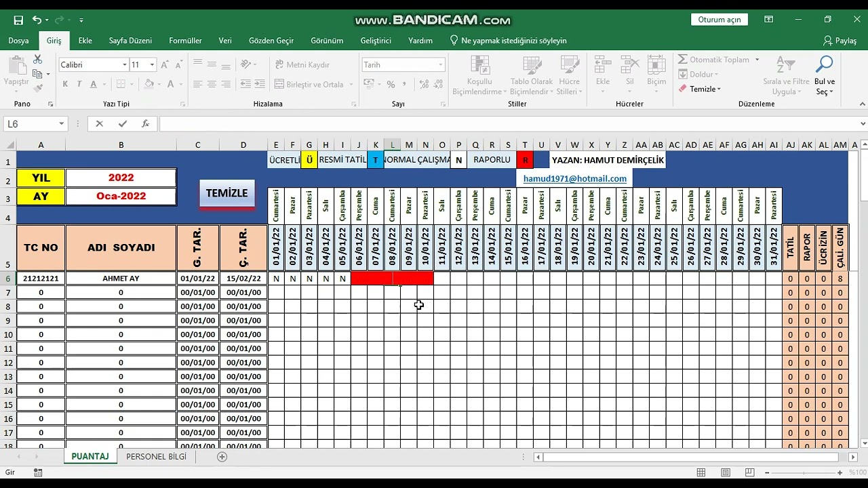This screenshot has width=868, height=488.
Task: Click the text orientation icon
Action: 245,64
